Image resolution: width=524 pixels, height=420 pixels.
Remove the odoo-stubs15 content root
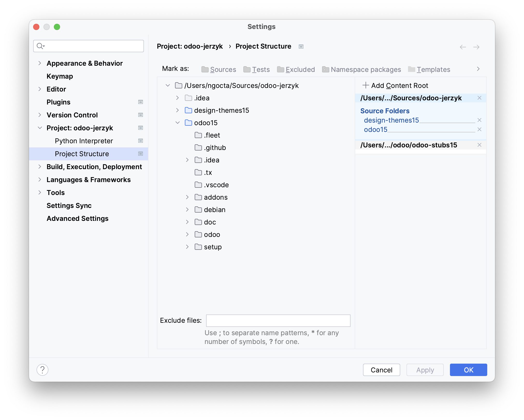tap(480, 145)
